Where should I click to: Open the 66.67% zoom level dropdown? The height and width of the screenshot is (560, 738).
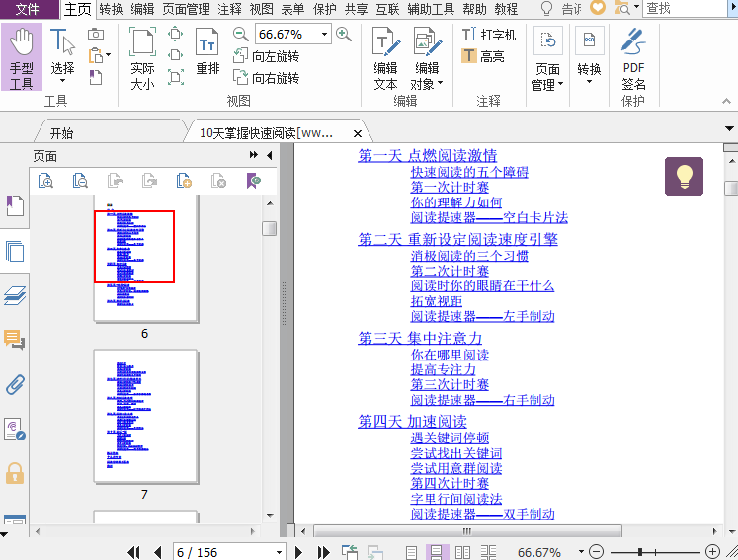pos(324,35)
